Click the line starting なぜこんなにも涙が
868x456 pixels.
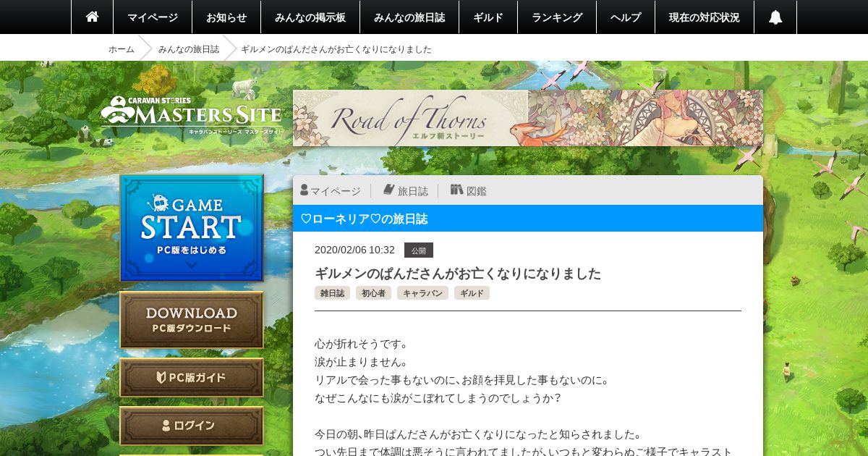pos(438,398)
